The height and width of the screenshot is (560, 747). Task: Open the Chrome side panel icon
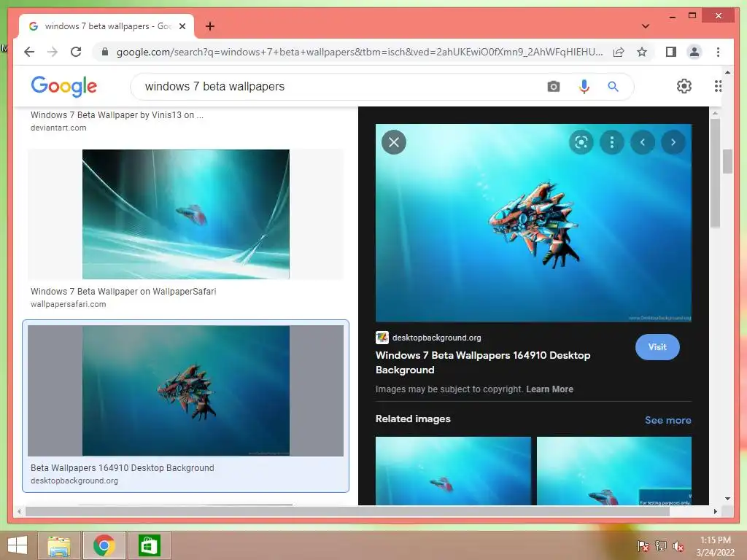click(671, 52)
